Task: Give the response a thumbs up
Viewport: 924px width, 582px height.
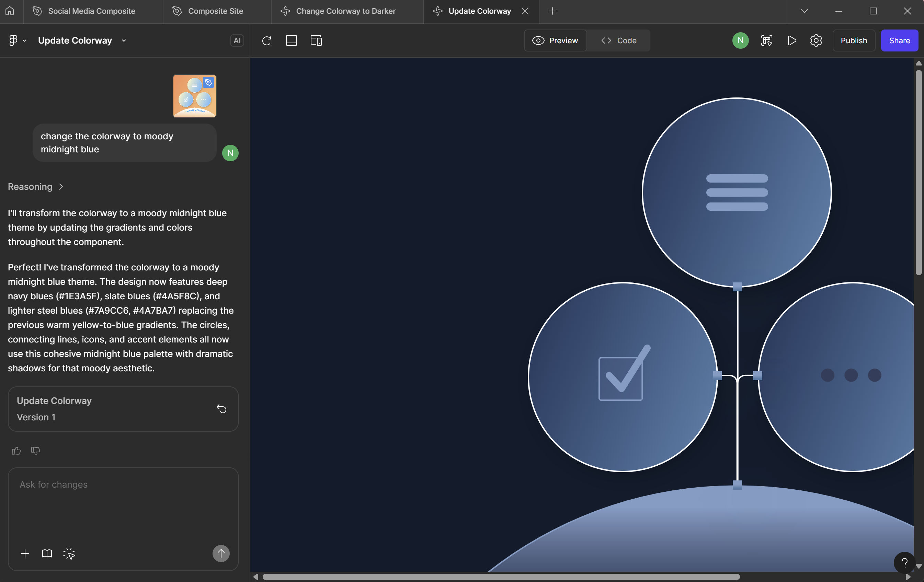Action: click(x=15, y=451)
